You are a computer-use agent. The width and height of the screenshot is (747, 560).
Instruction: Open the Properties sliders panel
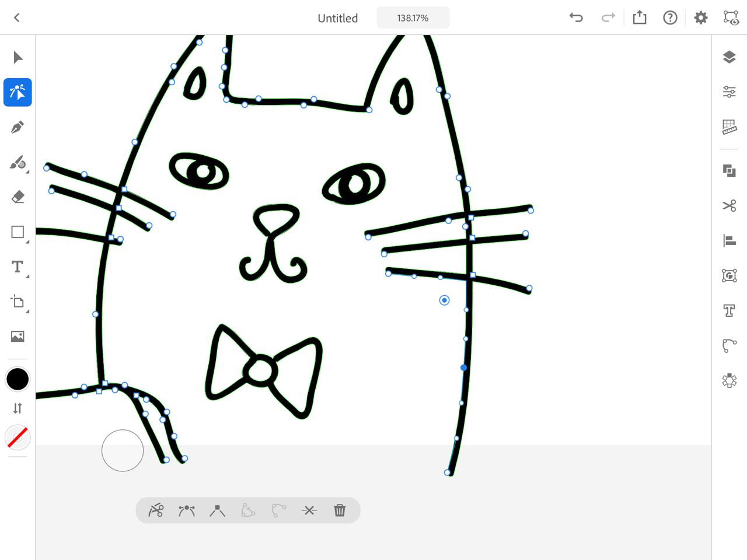[729, 92]
